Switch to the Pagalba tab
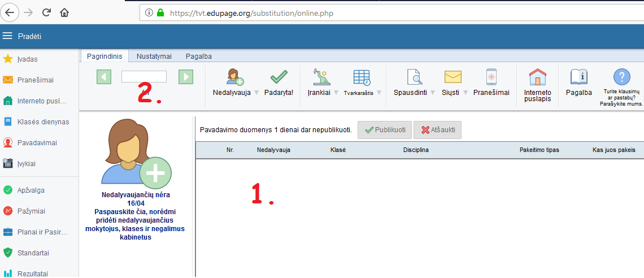Viewport: 644px width, 278px height. tap(198, 57)
